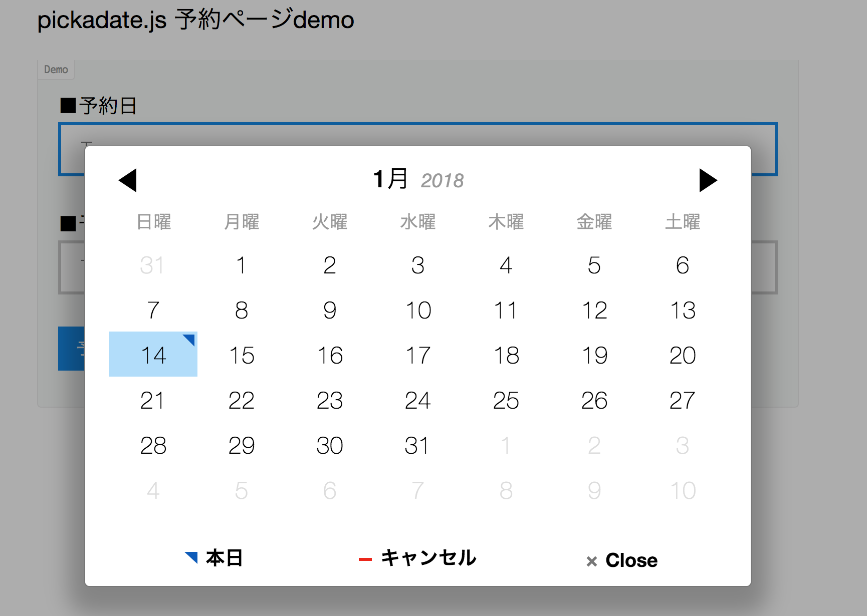Click the × icon beside Close
The height and width of the screenshot is (616, 867).
[592, 561]
